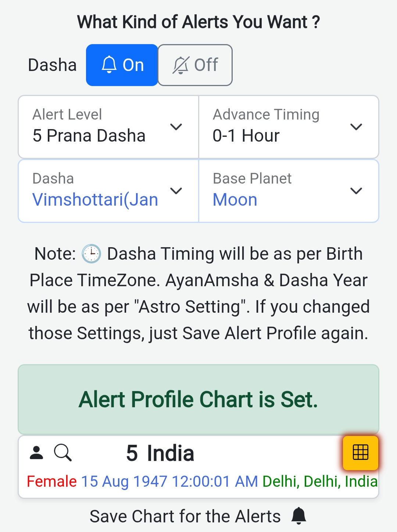Image resolution: width=397 pixels, height=532 pixels.
Task: Click the Alert Profile Chart is Set banner
Action: tap(198, 400)
